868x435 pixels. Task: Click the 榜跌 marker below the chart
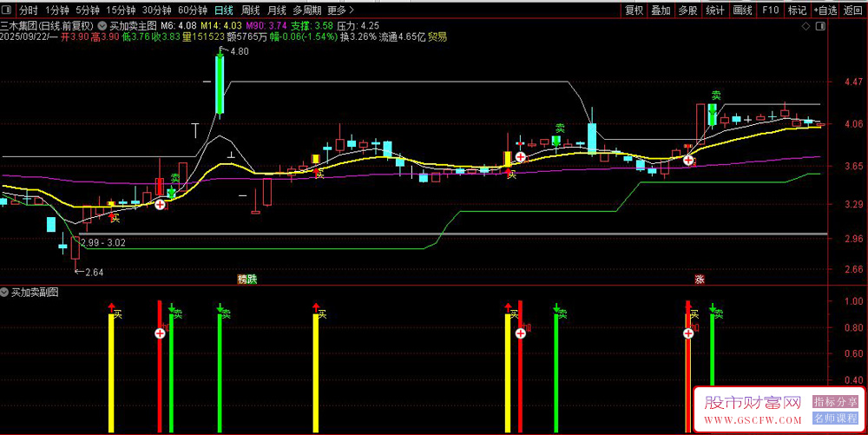247,280
